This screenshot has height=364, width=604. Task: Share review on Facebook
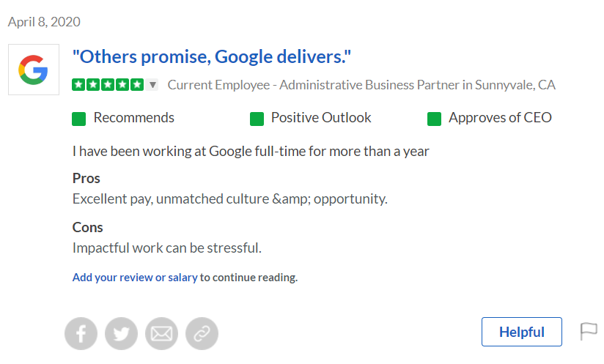[81, 334]
